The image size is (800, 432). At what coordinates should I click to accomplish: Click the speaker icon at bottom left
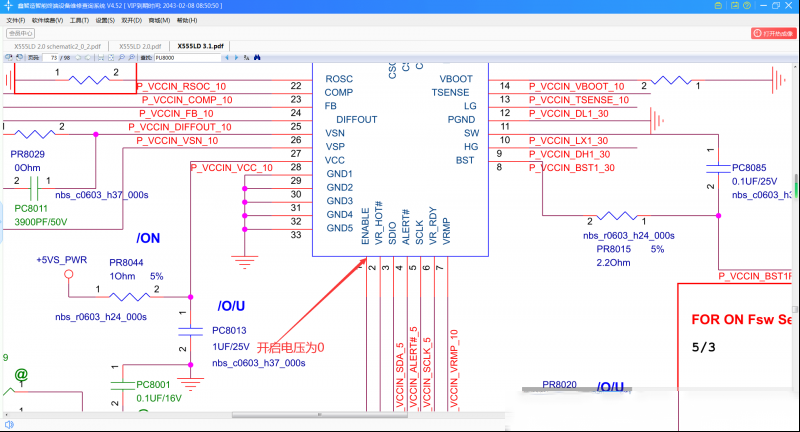9,424
